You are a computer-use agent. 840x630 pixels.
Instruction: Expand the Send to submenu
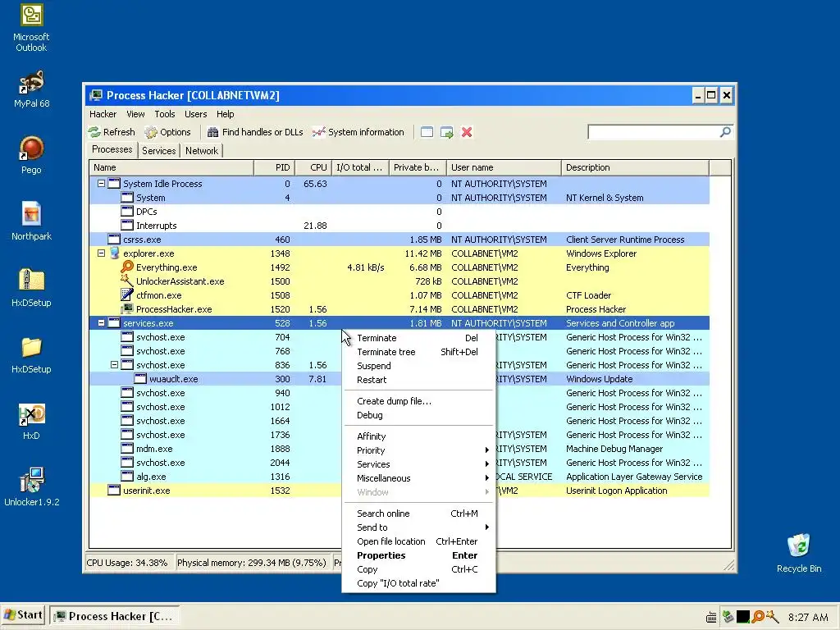(418, 527)
